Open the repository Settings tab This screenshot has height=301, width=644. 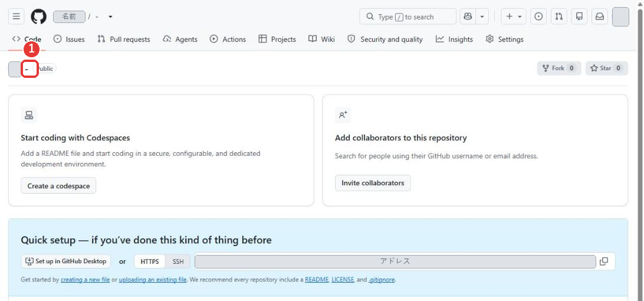[505, 39]
